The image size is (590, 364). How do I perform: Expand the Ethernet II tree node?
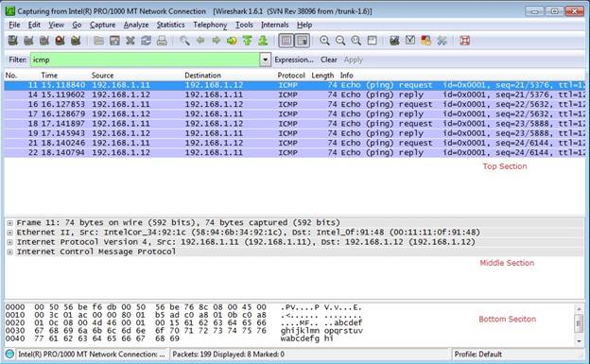[10, 233]
